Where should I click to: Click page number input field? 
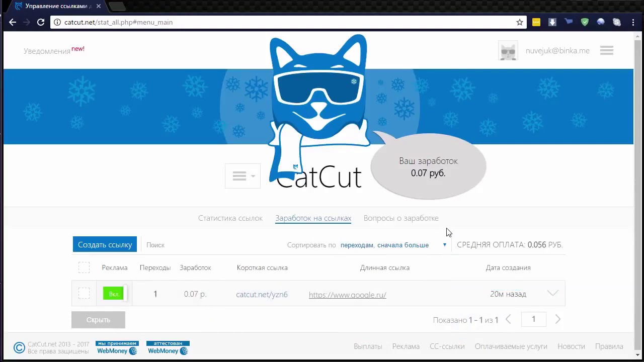pyautogui.click(x=534, y=319)
